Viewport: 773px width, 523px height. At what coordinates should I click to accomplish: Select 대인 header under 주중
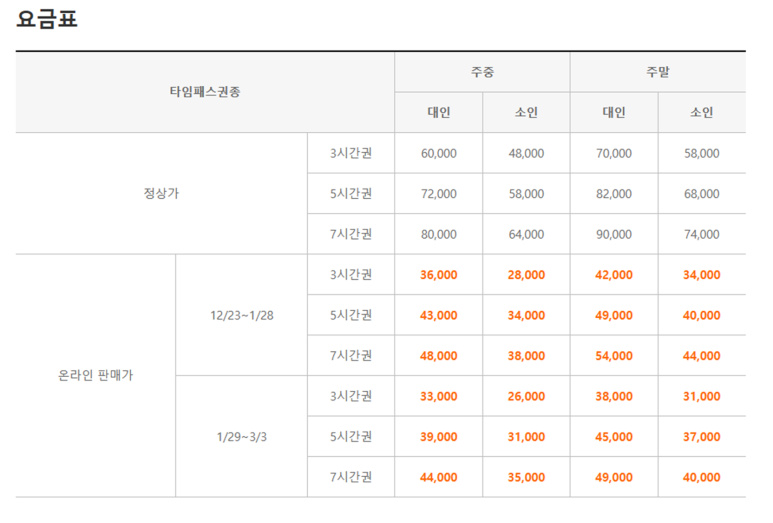click(x=439, y=112)
